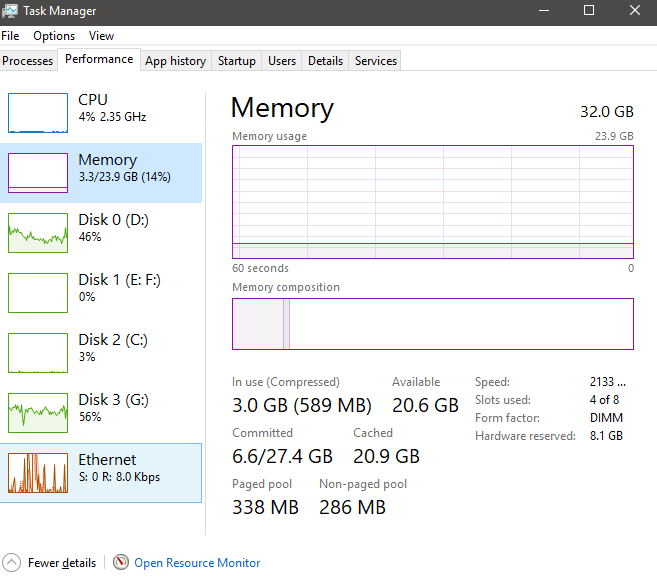This screenshot has width=657, height=578.
Task: Click the Hardware reserved 8.1 GB value
Action: (606, 436)
